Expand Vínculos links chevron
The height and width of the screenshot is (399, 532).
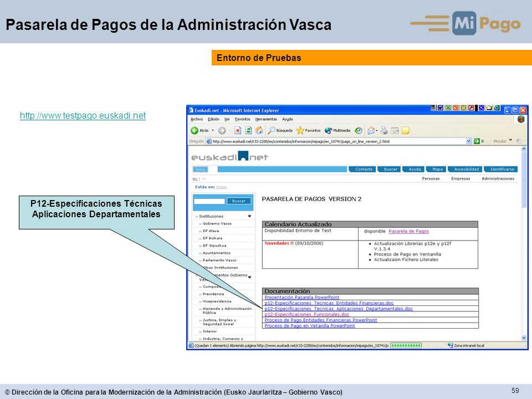coord(510,140)
